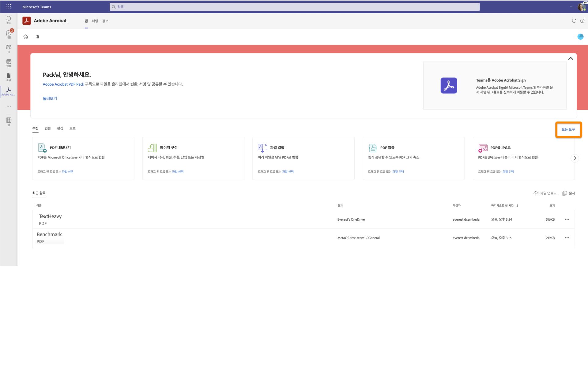Click 파일 선택 in PDF 내보내기 card
Screen dimensions: 588x366
tap(68, 172)
